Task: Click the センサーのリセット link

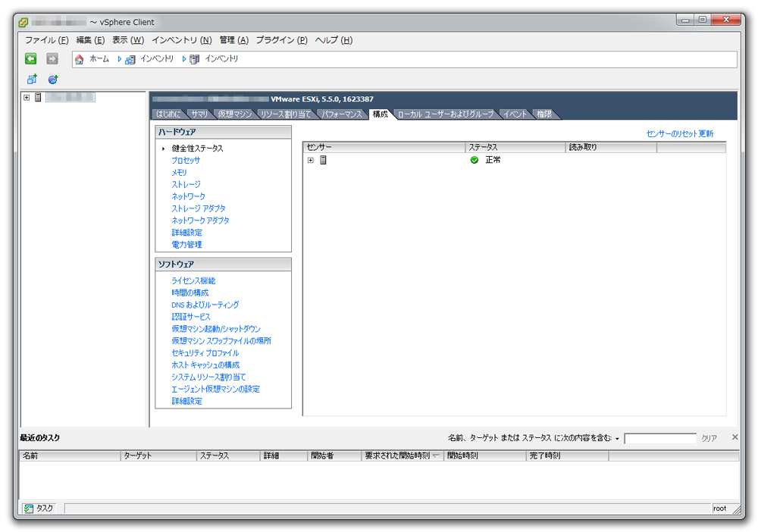Action: click(x=672, y=134)
